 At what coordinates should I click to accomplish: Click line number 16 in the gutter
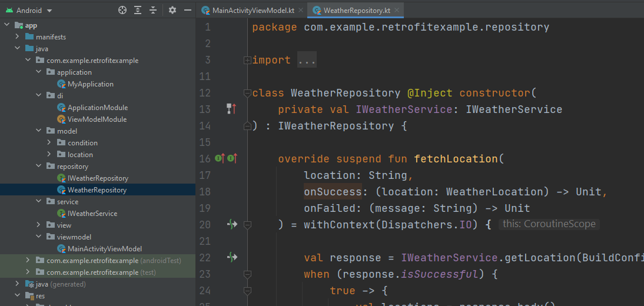[x=204, y=158]
